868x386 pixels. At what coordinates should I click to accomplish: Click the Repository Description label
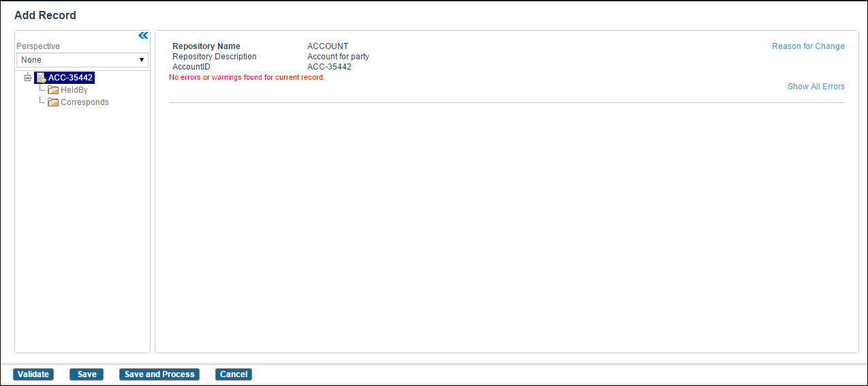pos(215,57)
